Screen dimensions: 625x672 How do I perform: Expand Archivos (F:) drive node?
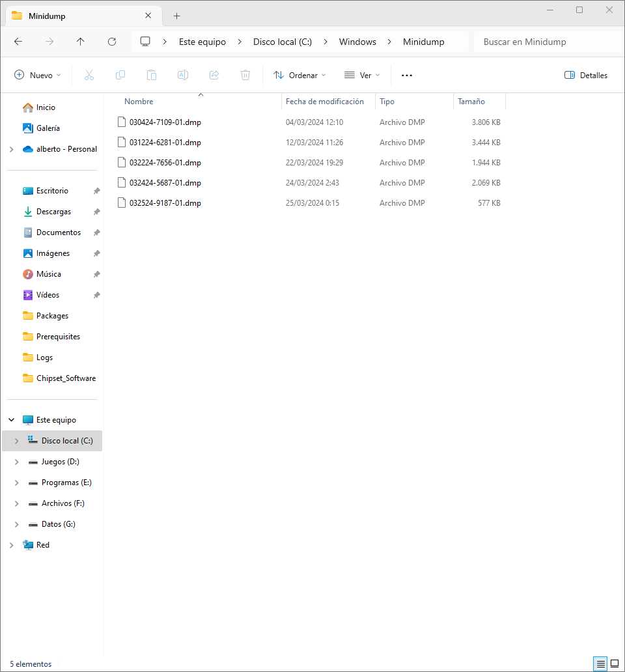[17, 503]
